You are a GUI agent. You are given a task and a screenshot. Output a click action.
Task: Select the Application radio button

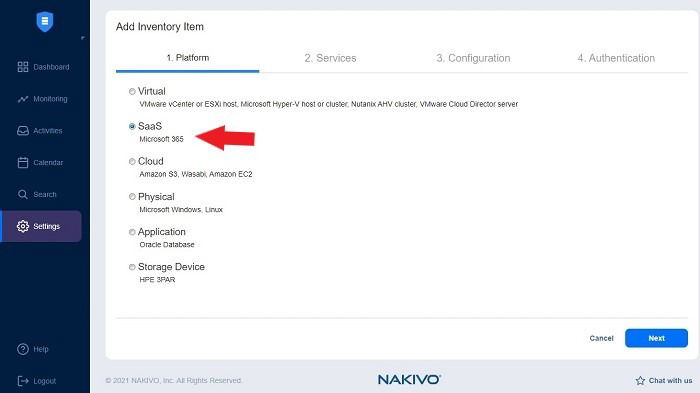tap(132, 232)
